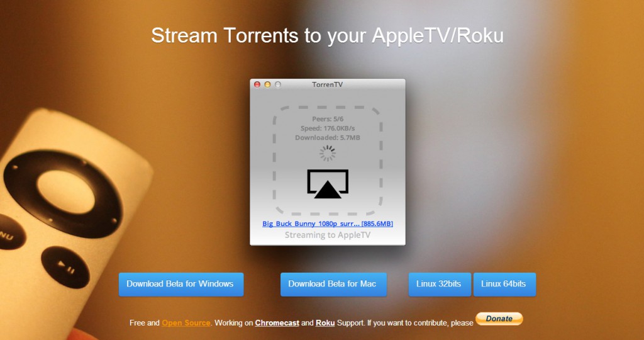Click the loading spinner in TorrenTV
Viewport: 644px width, 340px height.
coord(327,153)
